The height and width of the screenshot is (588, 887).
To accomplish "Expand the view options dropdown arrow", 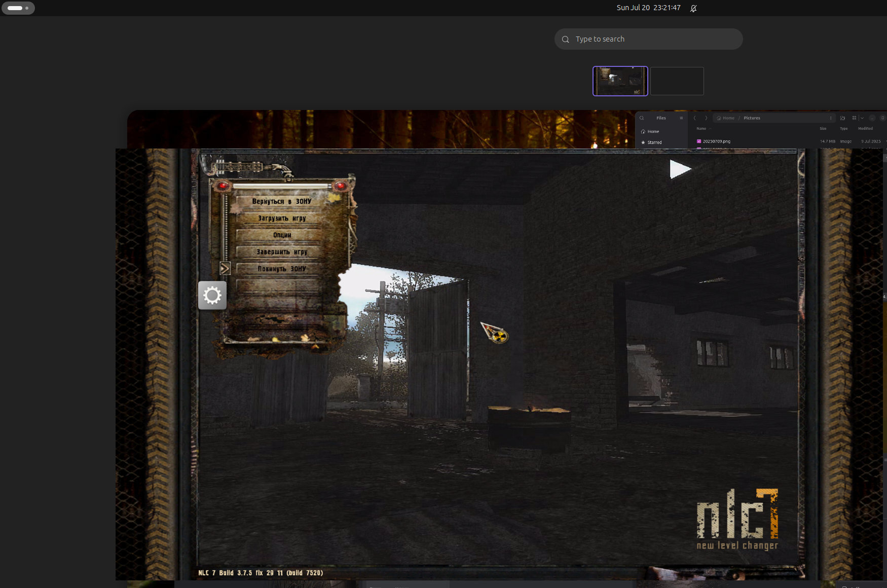I will coord(862,118).
